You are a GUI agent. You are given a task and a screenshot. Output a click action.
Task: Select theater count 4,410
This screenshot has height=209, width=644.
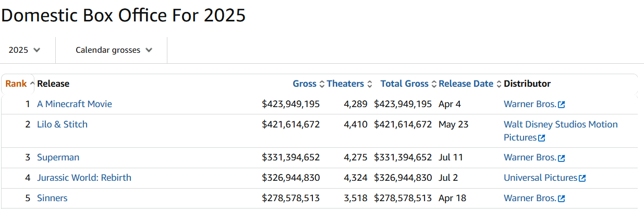pos(356,124)
